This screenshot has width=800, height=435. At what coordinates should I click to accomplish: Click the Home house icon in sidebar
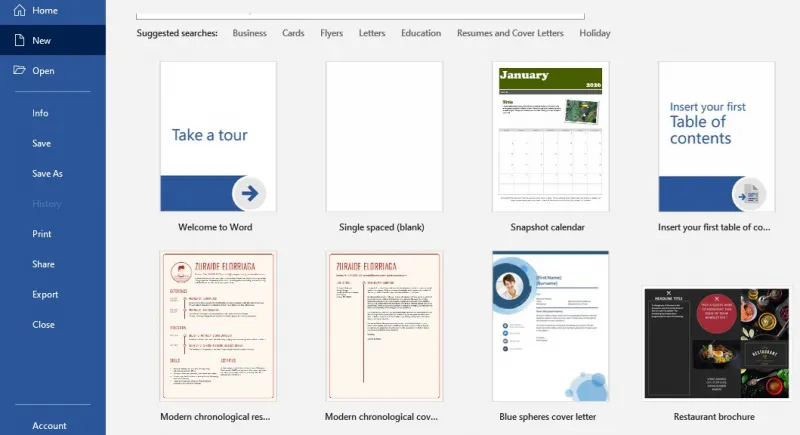(19, 10)
